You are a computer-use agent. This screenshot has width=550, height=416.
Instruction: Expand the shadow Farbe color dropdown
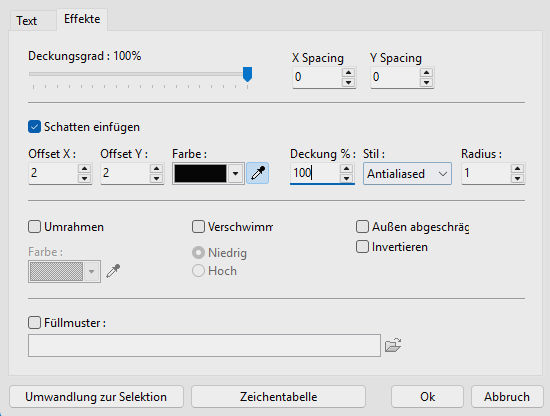(235, 173)
